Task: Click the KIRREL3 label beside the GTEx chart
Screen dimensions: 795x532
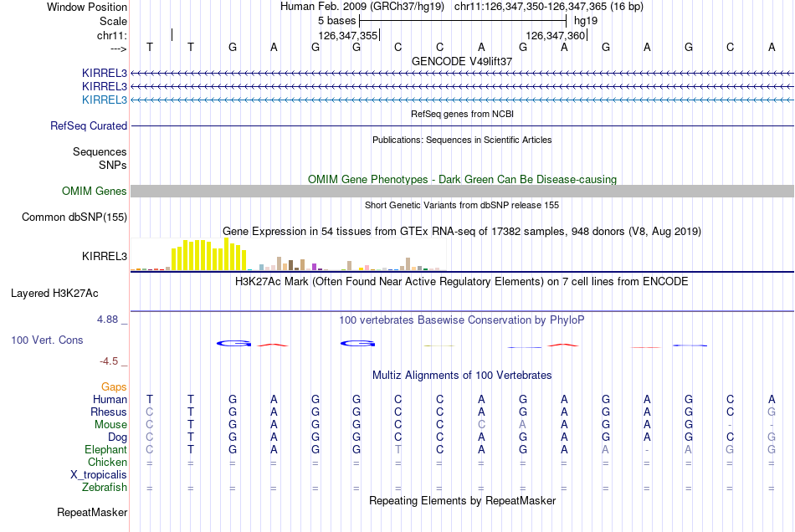Action: coord(105,256)
